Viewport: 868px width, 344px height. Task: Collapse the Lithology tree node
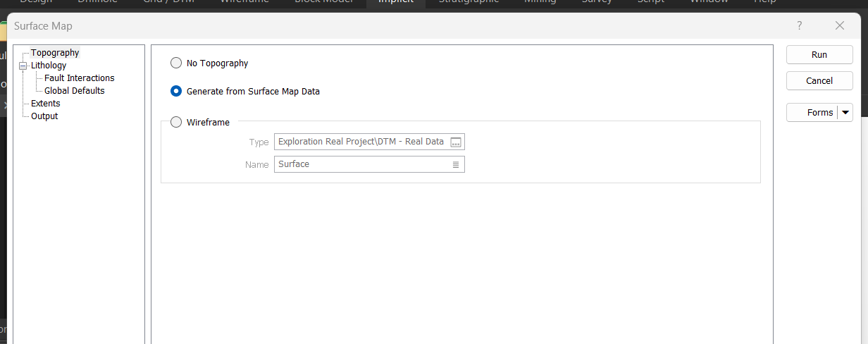coord(23,66)
